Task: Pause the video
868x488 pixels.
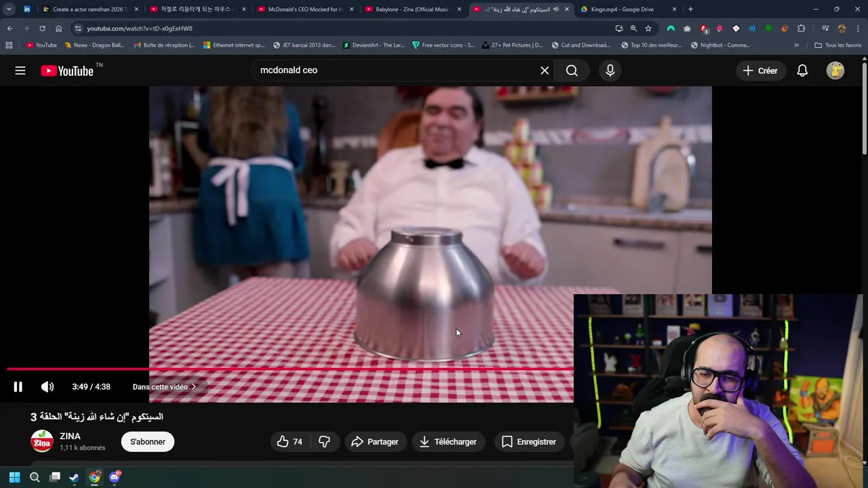Action: [18, 387]
